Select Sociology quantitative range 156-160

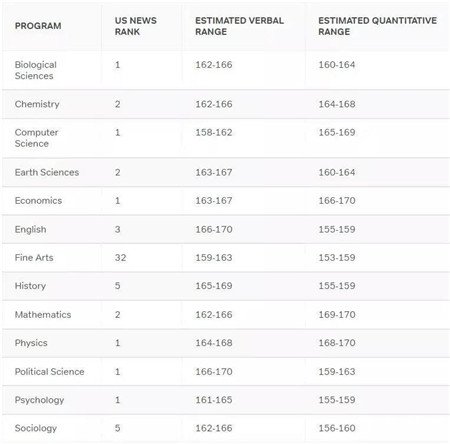337,428
